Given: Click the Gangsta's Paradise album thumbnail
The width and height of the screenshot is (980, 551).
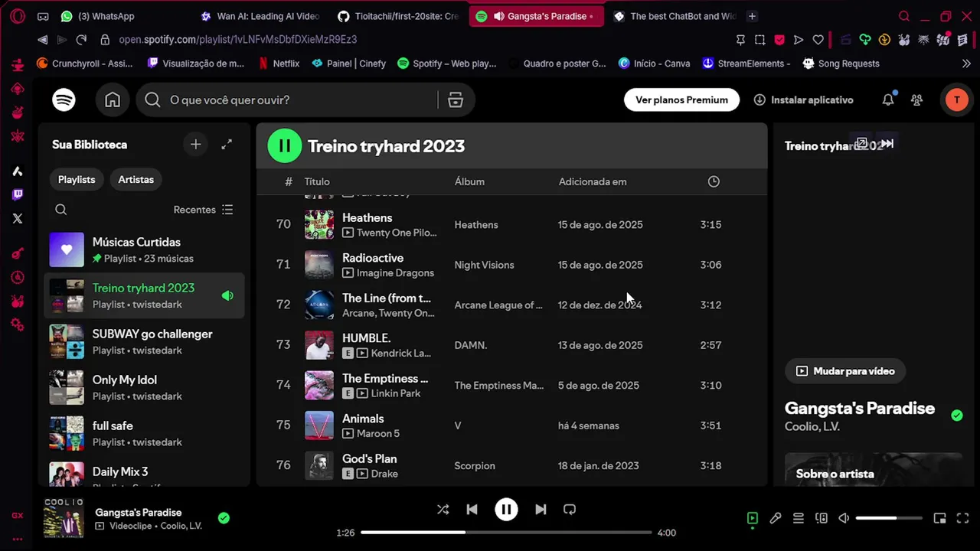Looking at the screenshot, I should point(64,518).
